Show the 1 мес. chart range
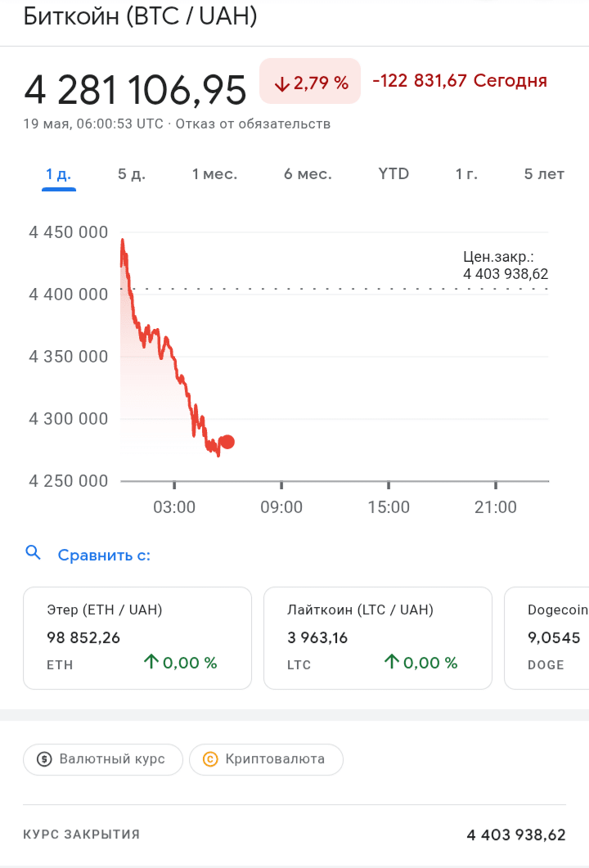Image resolution: width=589 pixels, height=868 pixels. tap(214, 174)
